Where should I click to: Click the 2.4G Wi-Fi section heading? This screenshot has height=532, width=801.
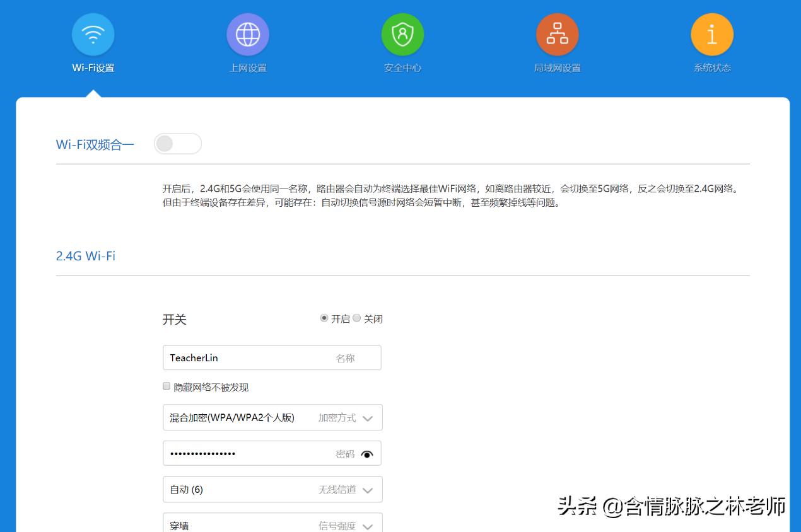point(86,256)
